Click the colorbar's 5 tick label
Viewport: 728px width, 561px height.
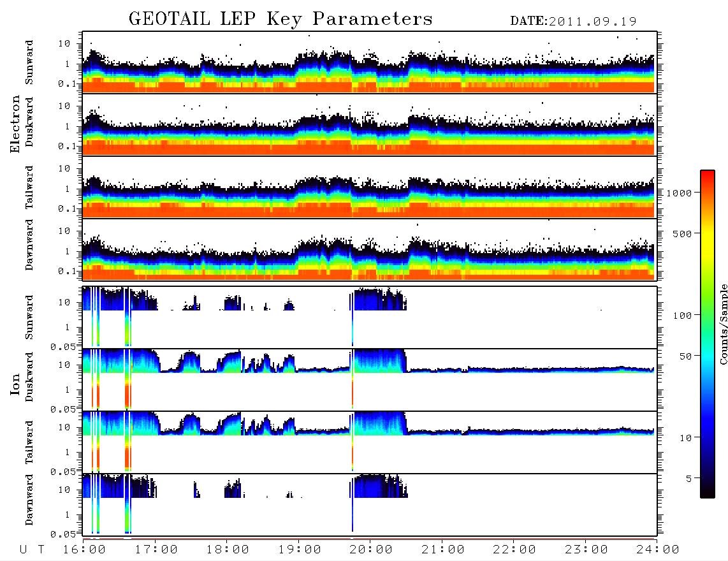(x=688, y=478)
